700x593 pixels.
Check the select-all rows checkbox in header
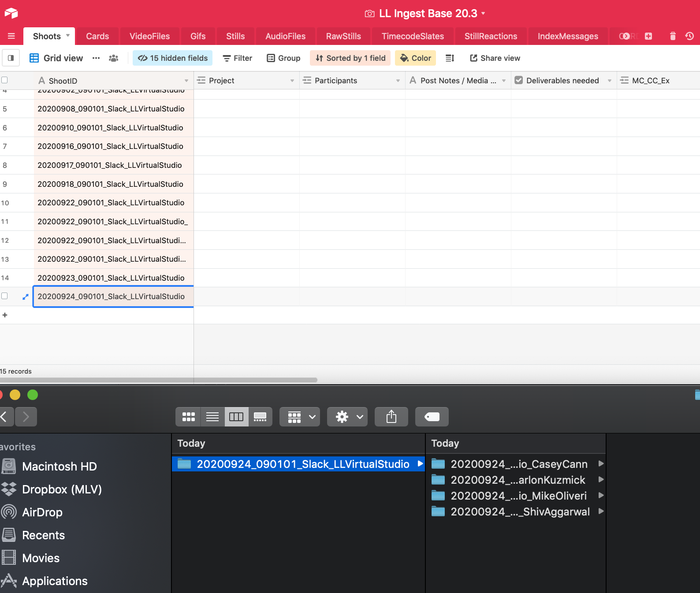pos(5,80)
